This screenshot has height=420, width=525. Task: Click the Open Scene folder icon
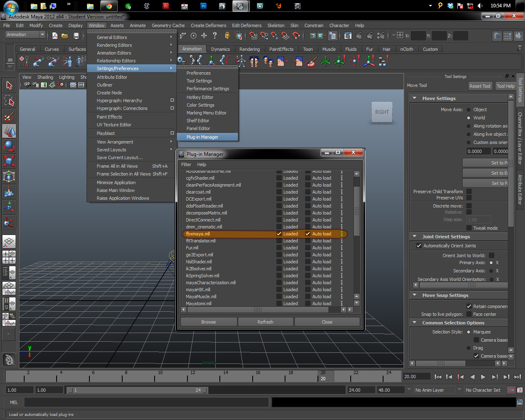(65, 36)
